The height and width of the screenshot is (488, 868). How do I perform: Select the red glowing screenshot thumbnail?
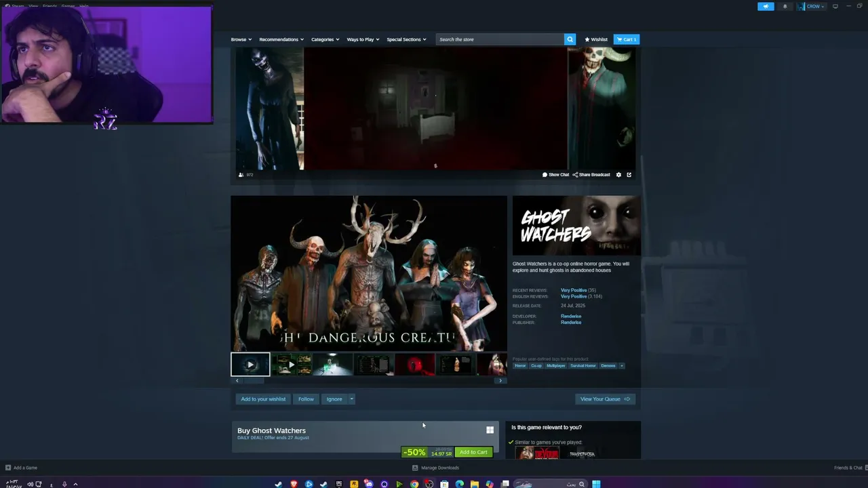[x=415, y=365]
